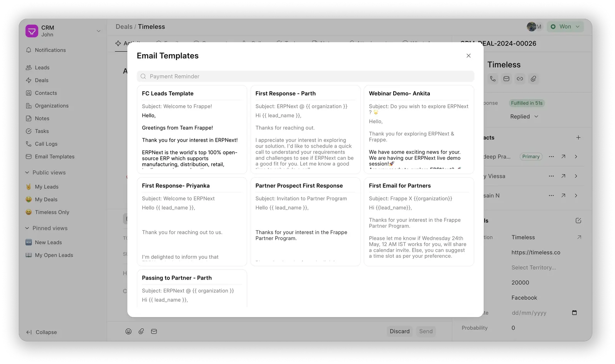Image resolution: width=615 pixels, height=364 pixels.
Task: Choose First Email for Partners template
Action: [x=419, y=222]
